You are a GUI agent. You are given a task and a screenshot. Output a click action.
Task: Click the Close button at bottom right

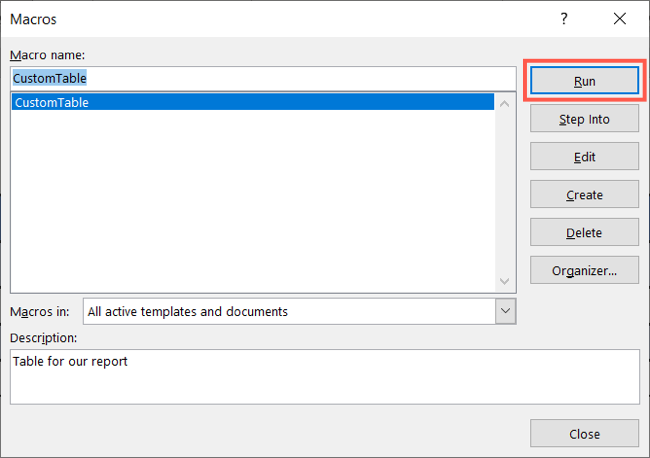coord(584,433)
